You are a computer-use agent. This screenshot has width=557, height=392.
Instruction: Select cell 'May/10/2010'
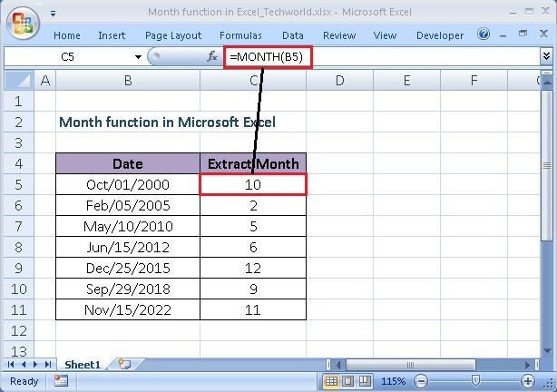(x=128, y=226)
